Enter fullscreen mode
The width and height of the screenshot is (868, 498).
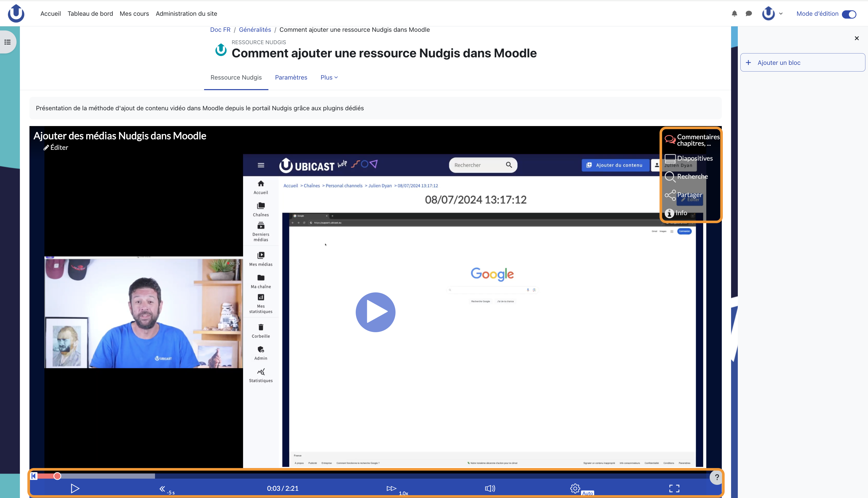[674, 488]
